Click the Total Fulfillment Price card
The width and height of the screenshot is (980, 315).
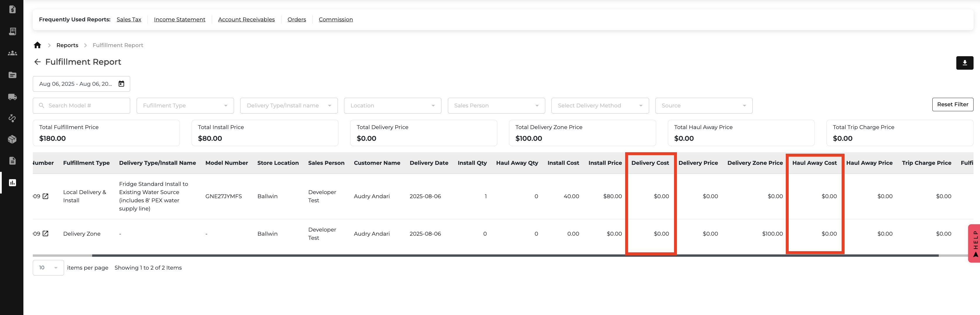(106, 133)
